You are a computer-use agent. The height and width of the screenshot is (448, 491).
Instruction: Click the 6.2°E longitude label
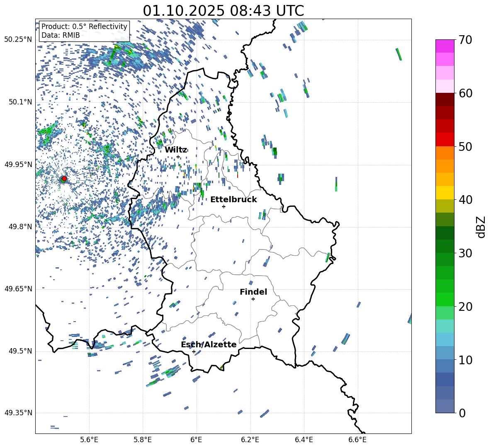(x=250, y=440)
